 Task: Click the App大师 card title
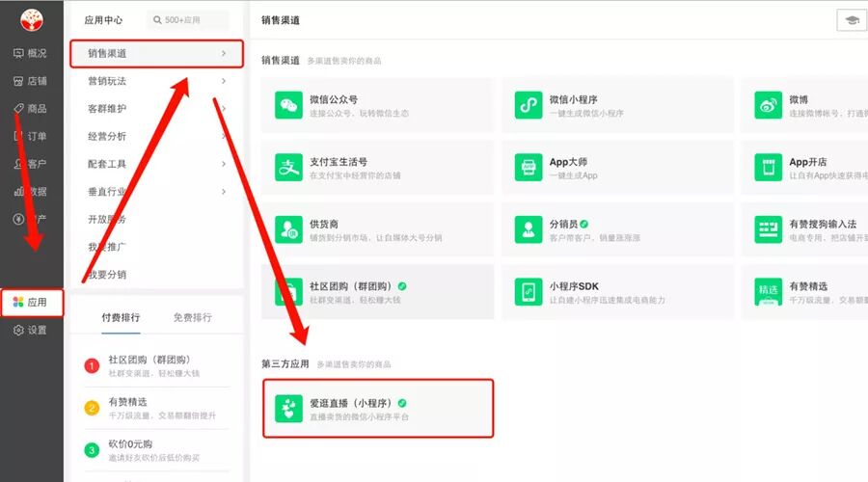[x=568, y=162]
